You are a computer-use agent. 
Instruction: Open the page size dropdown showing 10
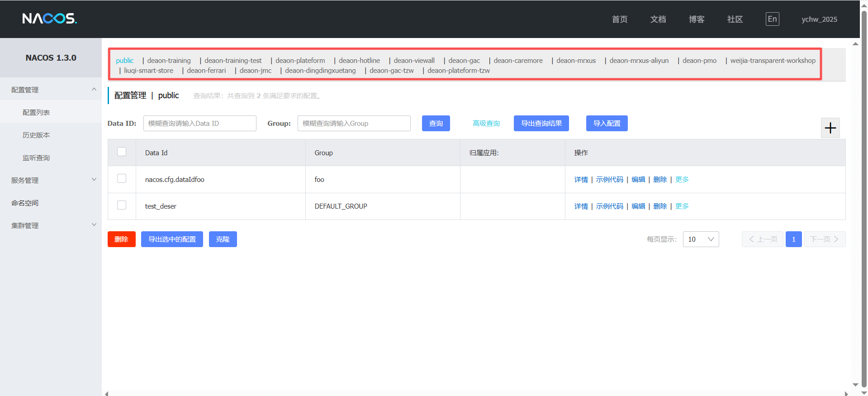[x=701, y=239]
